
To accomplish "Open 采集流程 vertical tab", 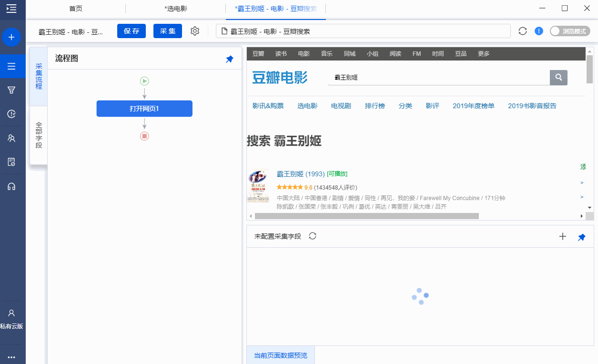I will pos(39,76).
